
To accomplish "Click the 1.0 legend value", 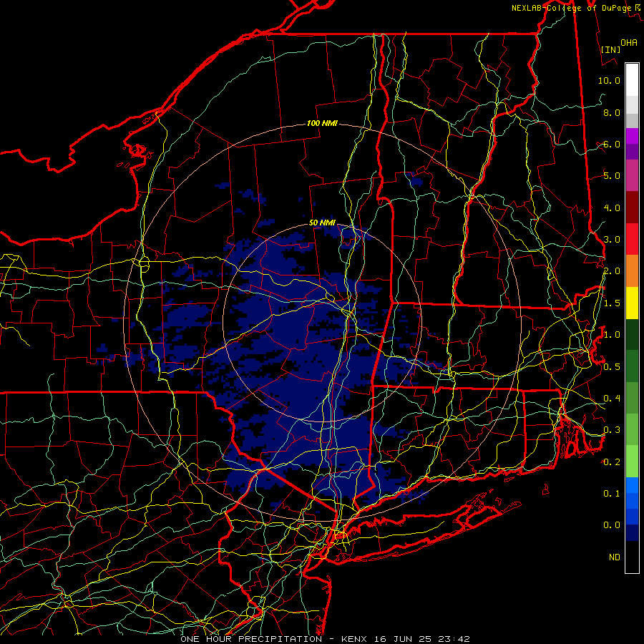I will click(x=612, y=335).
